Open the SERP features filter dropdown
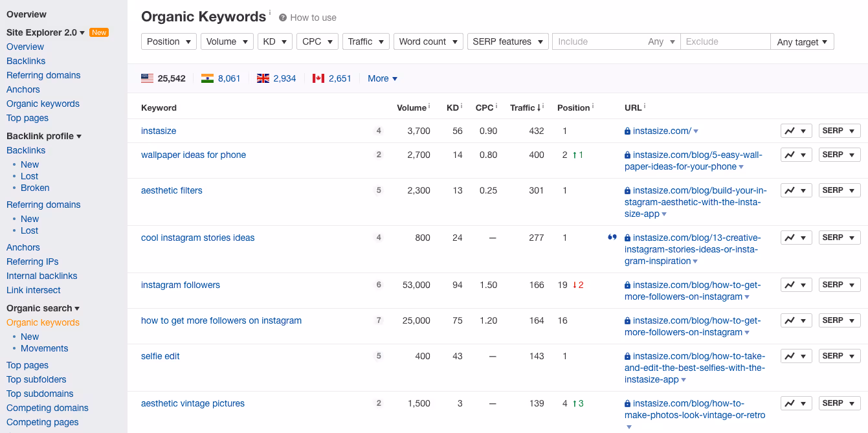Viewport: 868px width, 433px height. coord(508,41)
